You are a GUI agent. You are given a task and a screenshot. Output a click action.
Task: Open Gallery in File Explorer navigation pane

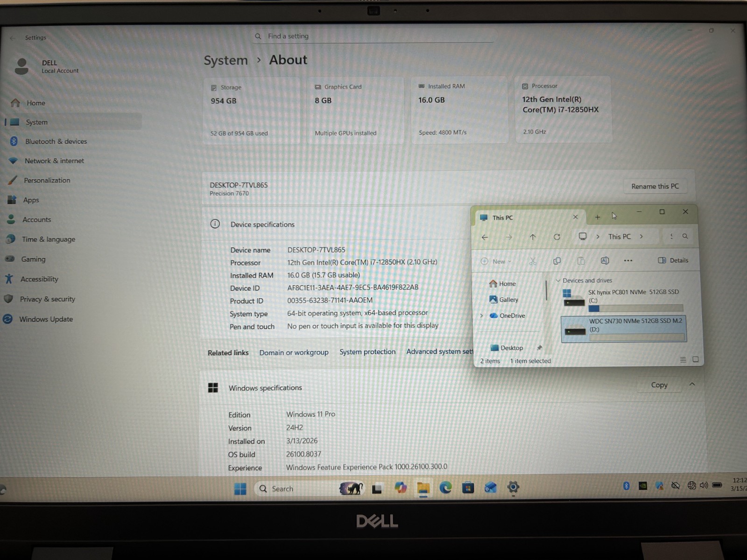coord(504,300)
